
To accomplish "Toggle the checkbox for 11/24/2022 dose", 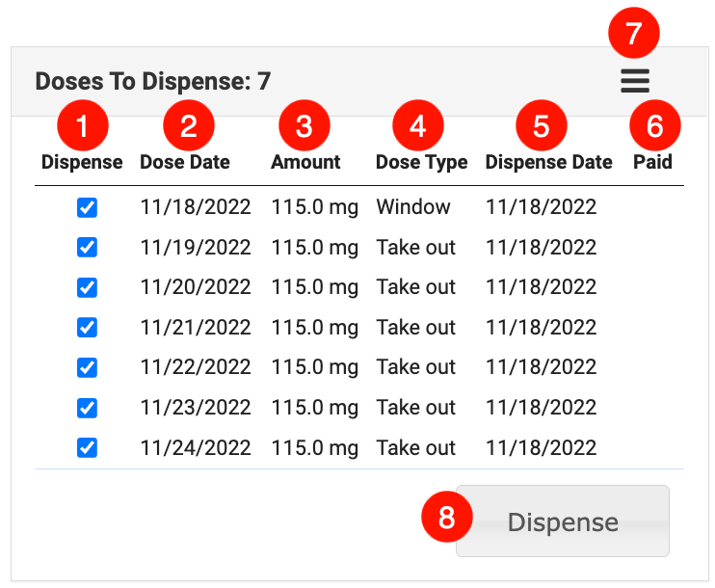I will (x=87, y=447).
